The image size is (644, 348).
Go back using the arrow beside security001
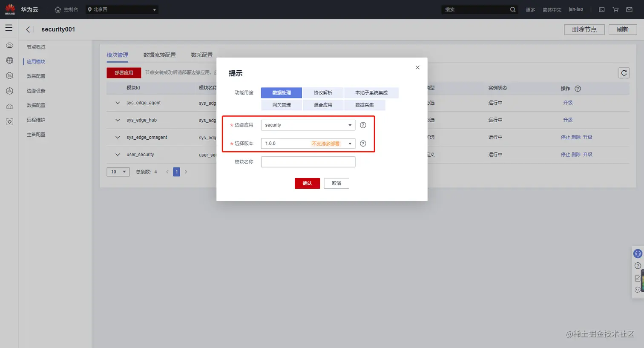tap(28, 29)
